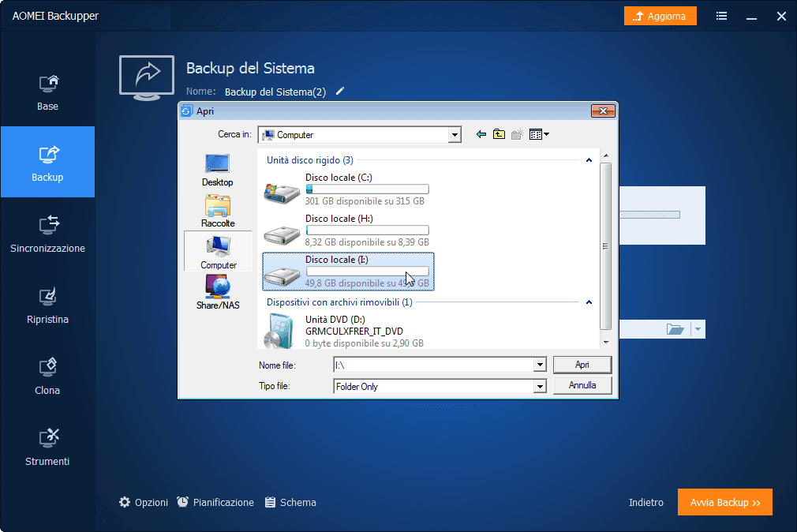797x532 pixels.
Task: Click the H: drive capacity bar
Action: click(368, 230)
